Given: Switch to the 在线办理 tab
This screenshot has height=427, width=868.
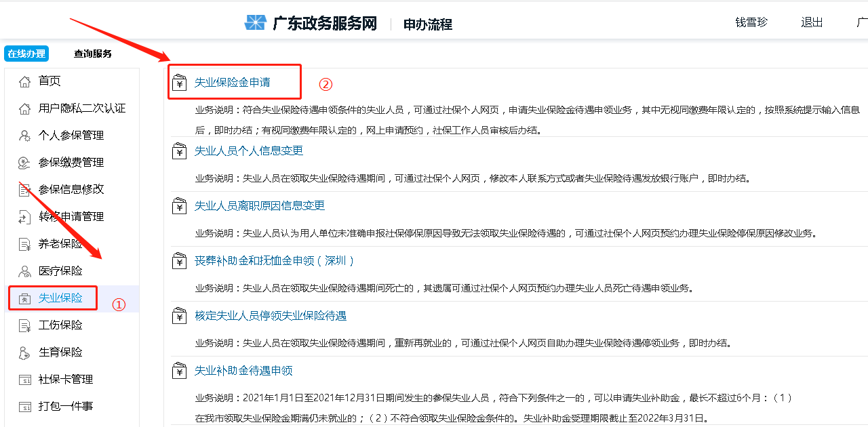Looking at the screenshot, I should click(x=26, y=53).
